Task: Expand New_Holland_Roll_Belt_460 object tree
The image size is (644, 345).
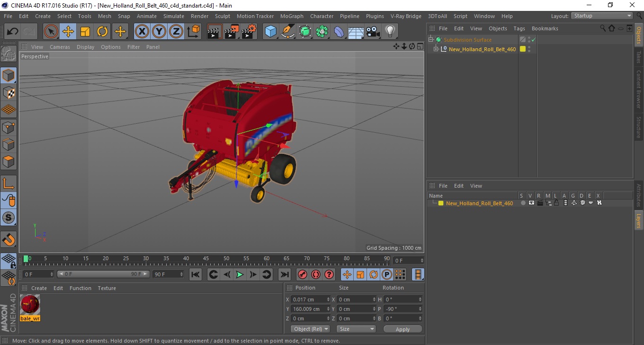Action: click(x=437, y=49)
